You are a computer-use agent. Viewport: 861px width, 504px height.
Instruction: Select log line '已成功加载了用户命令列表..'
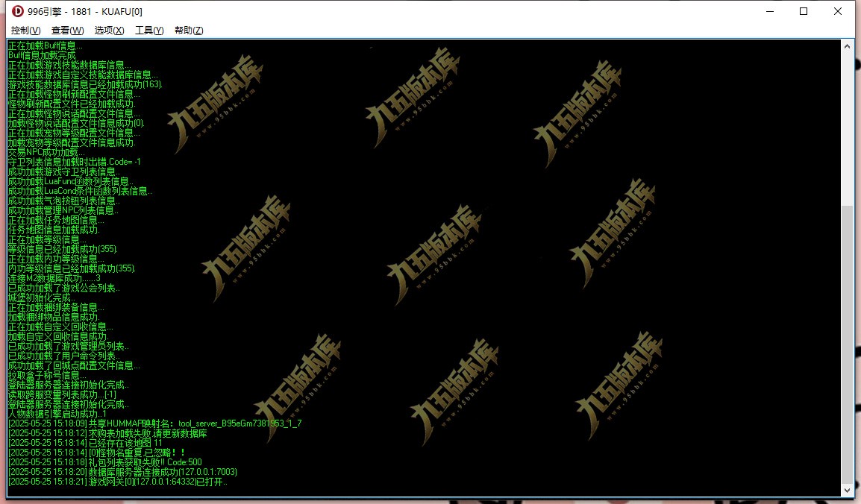coord(63,356)
